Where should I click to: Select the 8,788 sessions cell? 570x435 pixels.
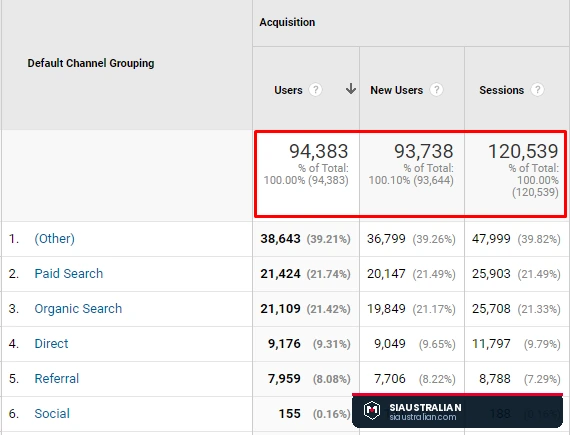(x=495, y=379)
